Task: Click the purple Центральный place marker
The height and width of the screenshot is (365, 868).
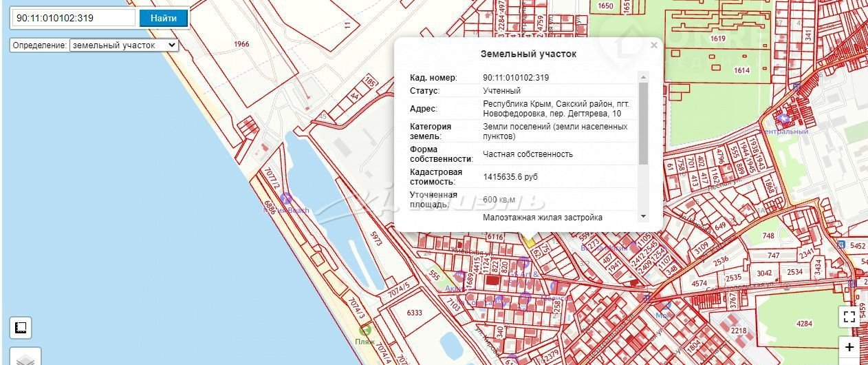Action: pyautogui.click(x=782, y=118)
